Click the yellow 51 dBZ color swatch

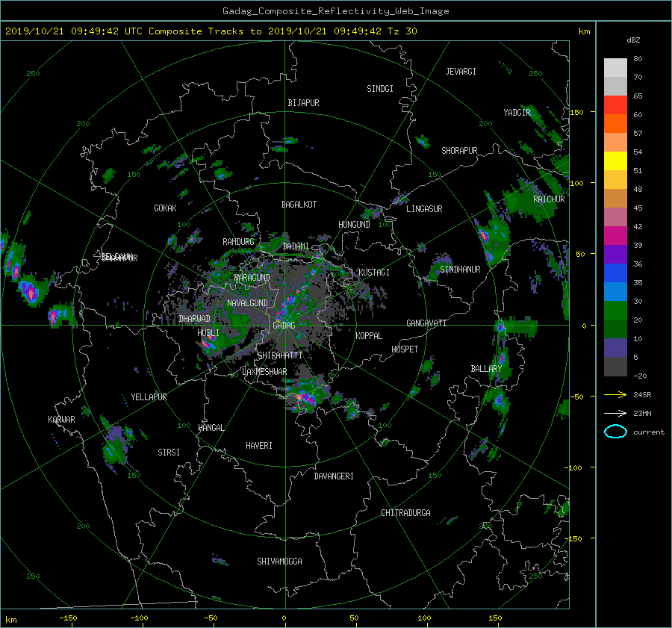pyautogui.click(x=615, y=161)
